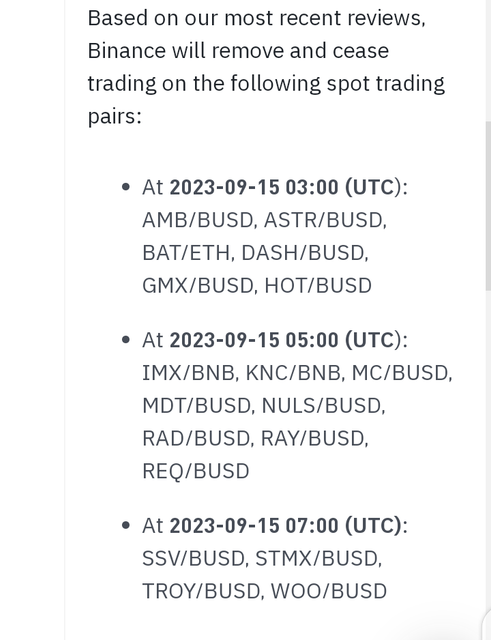Image resolution: width=491 pixels, height=640 pixels.
Task: Click the bold 2023-09-15 05:00 (UTC) timestamp
Action: [x=286, y=340]
